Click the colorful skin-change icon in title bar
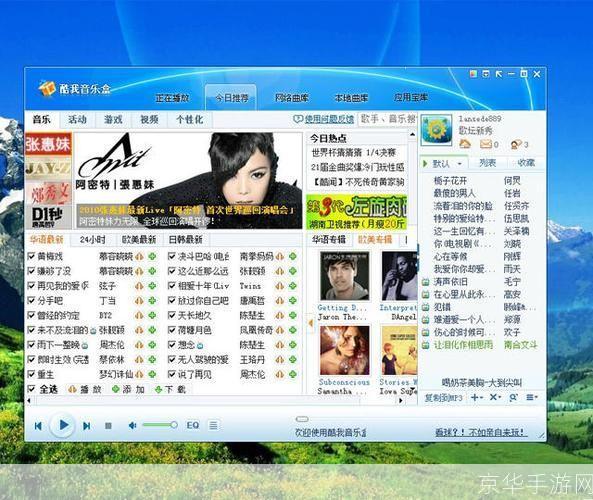593x500 pixels. (473, 74)
